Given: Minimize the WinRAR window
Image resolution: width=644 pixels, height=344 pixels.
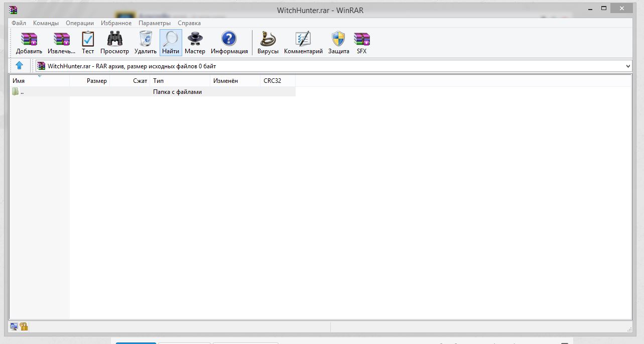Looking at the screenshot, I should click(x=590, y=8).
